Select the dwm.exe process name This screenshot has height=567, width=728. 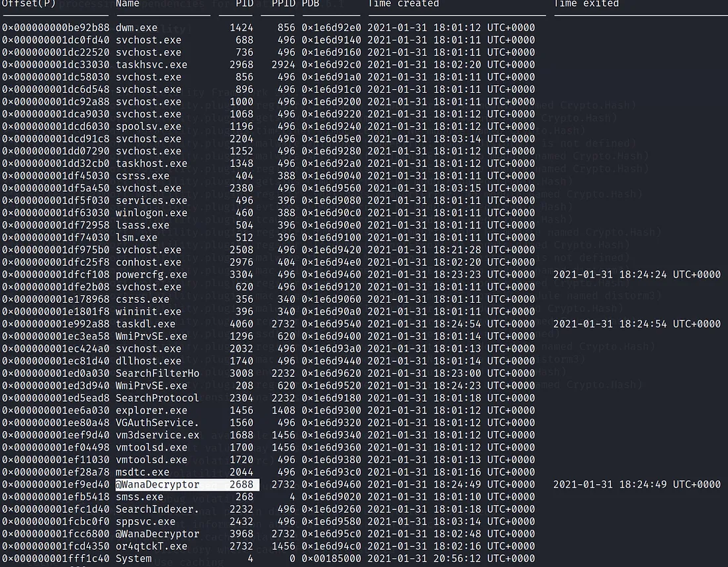pos(136,28)
